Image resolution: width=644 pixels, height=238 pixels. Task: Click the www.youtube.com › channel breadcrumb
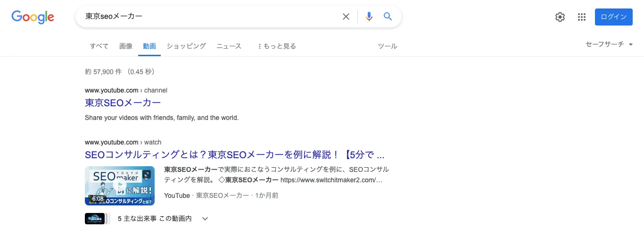[x=126, y=90]
